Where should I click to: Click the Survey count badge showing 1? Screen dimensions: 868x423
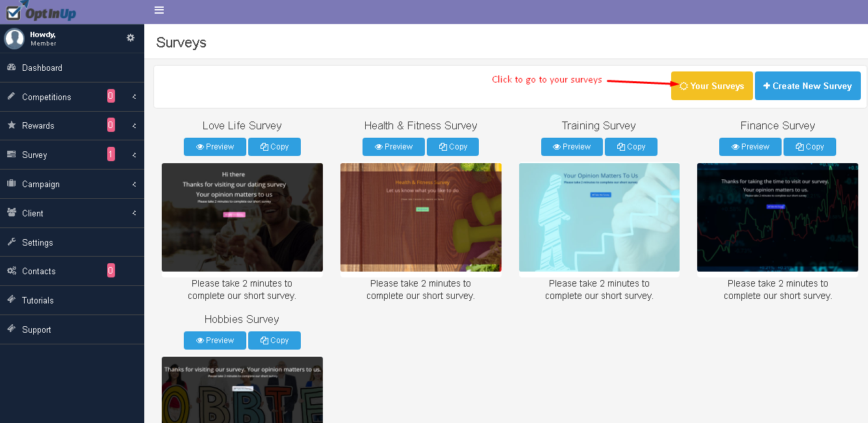point(111,155)
